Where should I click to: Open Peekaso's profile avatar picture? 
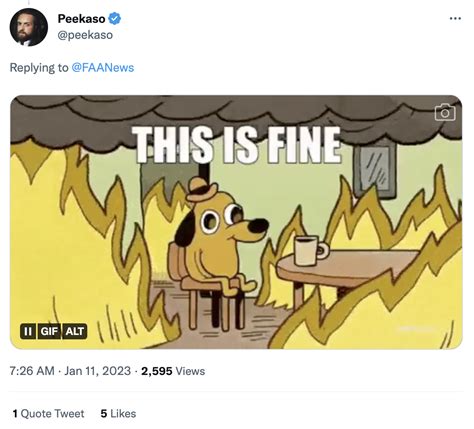[29, 27]
